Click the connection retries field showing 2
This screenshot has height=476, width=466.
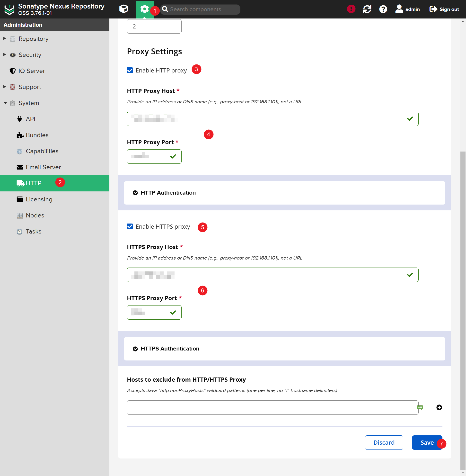(154, 26)
